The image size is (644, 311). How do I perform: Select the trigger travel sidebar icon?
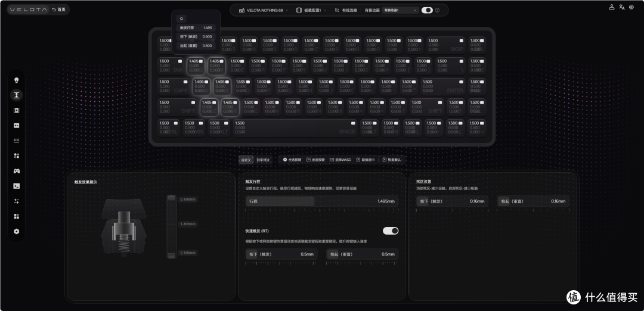17,95
